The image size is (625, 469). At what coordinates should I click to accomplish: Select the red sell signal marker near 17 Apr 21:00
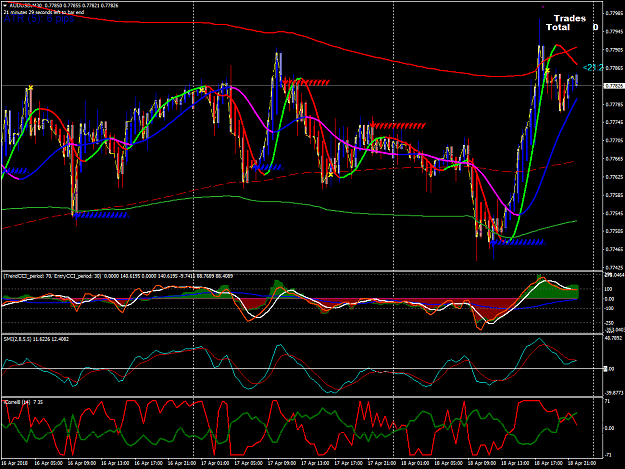pos(398,126)
